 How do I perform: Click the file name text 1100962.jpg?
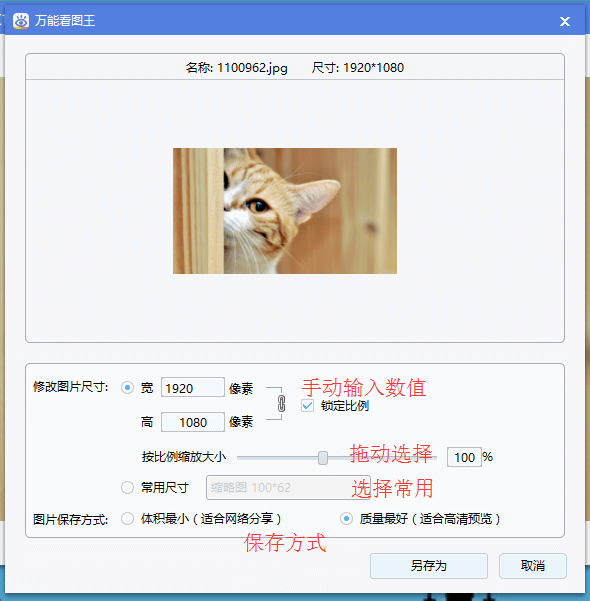tap(252, 68)
